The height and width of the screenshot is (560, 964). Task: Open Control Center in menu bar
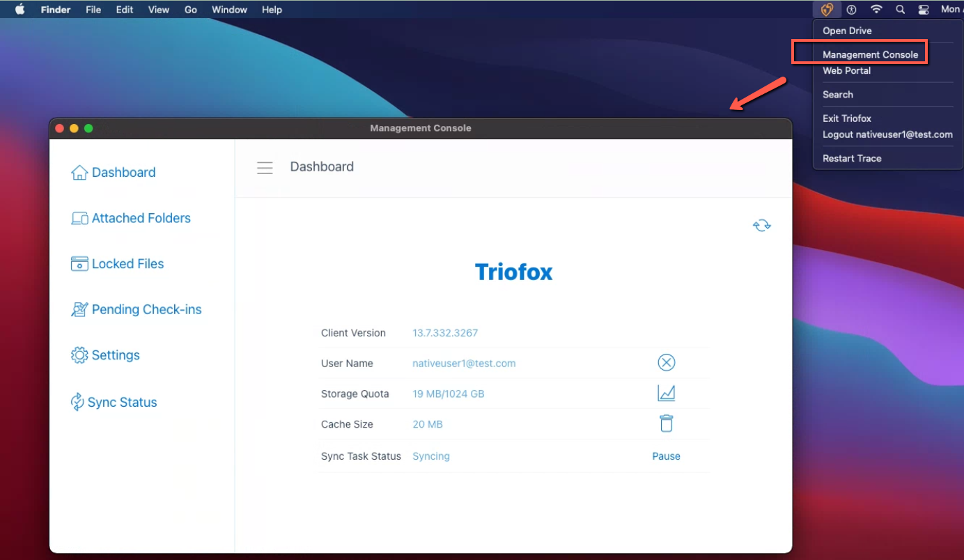pyautogui.click(x=924, y=10)
